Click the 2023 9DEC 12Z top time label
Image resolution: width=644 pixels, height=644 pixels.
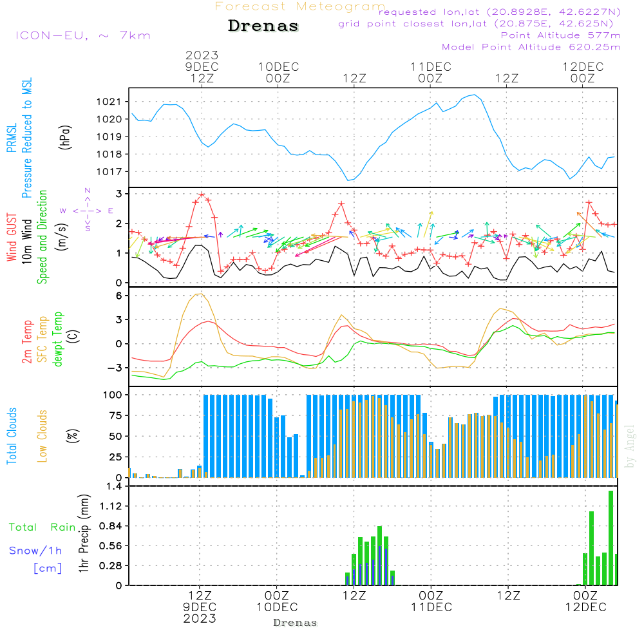point(202,66)
